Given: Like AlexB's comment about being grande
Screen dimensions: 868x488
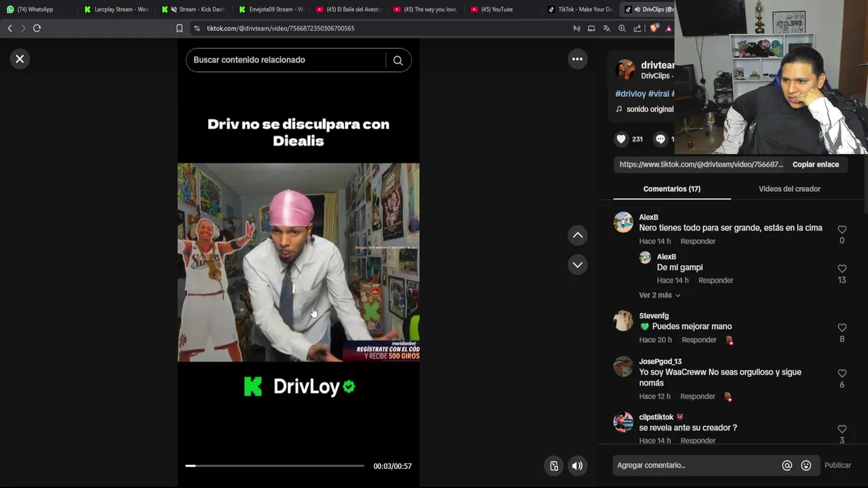Looking at the screenshot, I should pyautogui.click(x=842, y=229).
